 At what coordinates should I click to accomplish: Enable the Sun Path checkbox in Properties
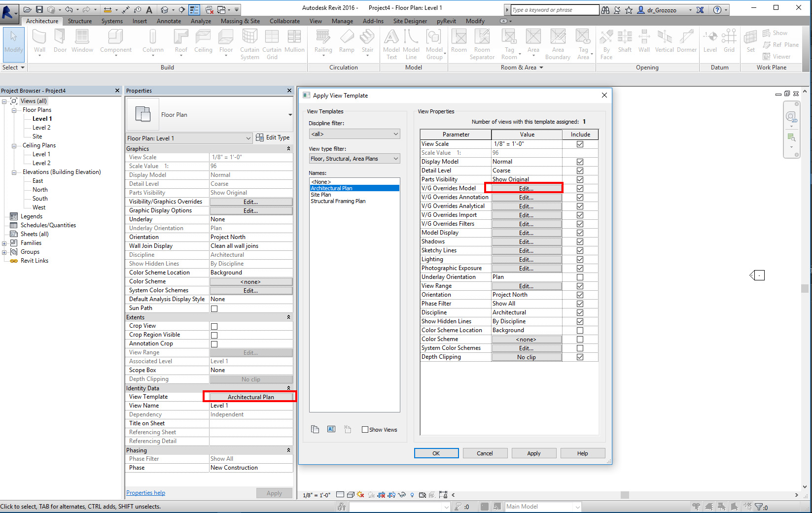tap(214, 308)
